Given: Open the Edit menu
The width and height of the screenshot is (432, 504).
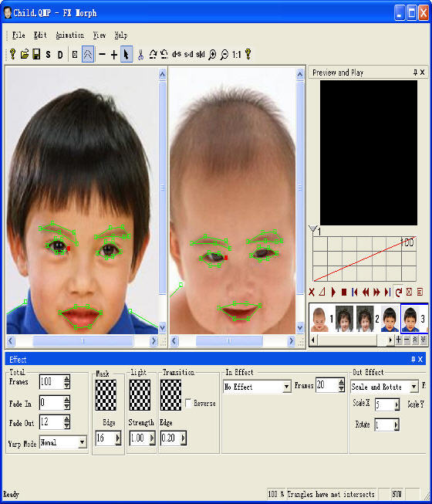Looking at the screenshot, I should click(x=40, y=35).
